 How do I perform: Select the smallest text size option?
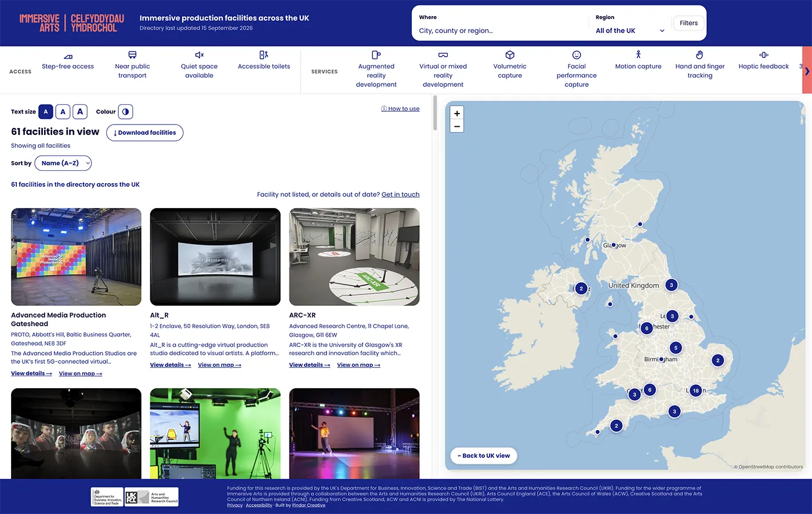(x=46, y=112)
